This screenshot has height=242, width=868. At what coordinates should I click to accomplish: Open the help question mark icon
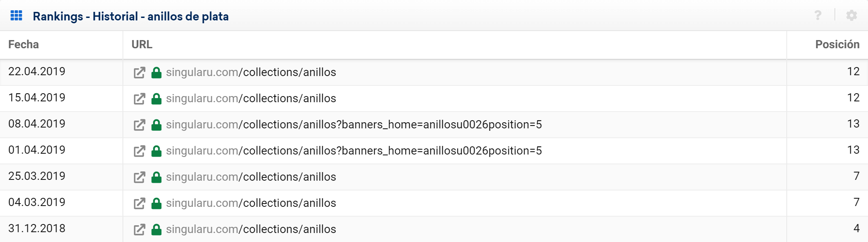tap(818, 16)
